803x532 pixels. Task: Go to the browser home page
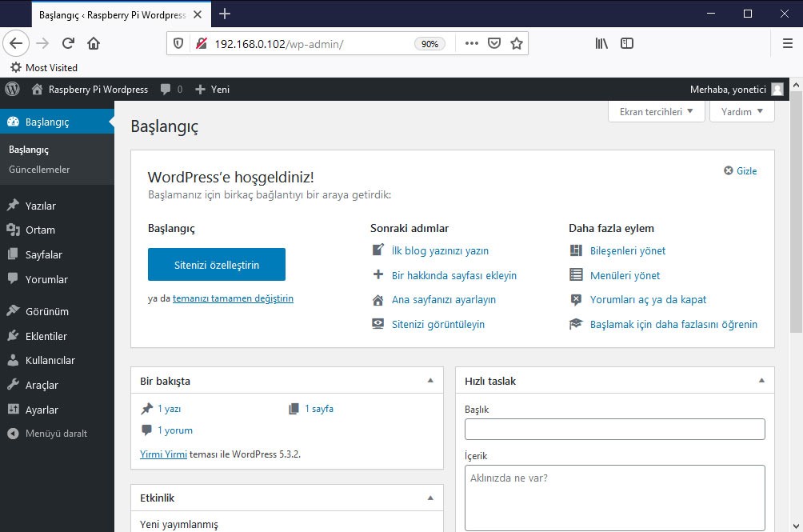94,43
